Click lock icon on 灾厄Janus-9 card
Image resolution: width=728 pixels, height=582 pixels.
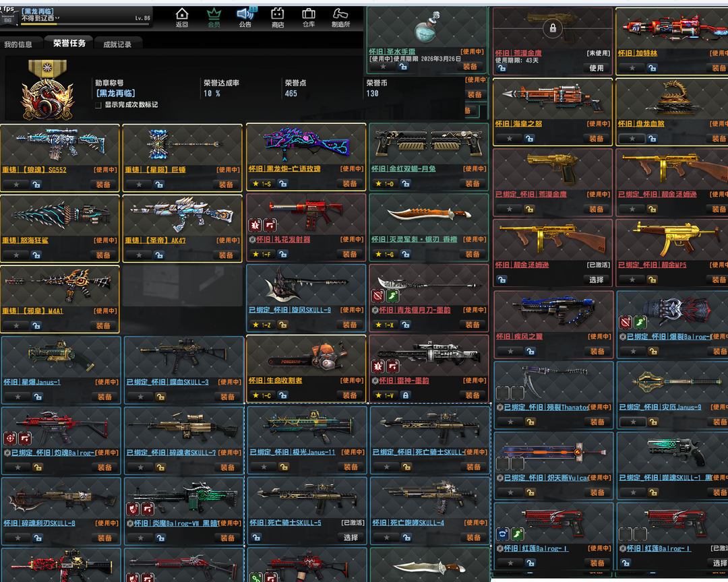(x=653, y=422)
